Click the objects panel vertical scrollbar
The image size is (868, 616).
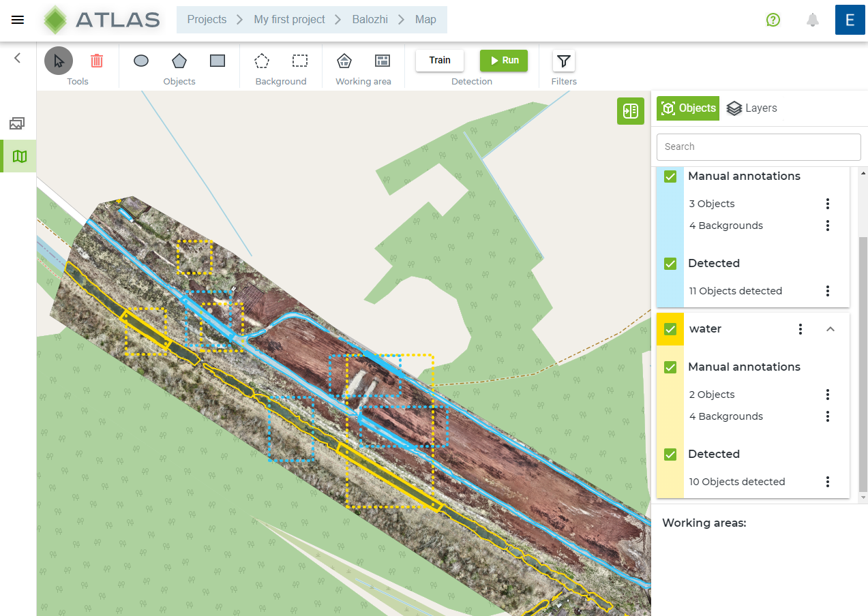tap(863, 365)
